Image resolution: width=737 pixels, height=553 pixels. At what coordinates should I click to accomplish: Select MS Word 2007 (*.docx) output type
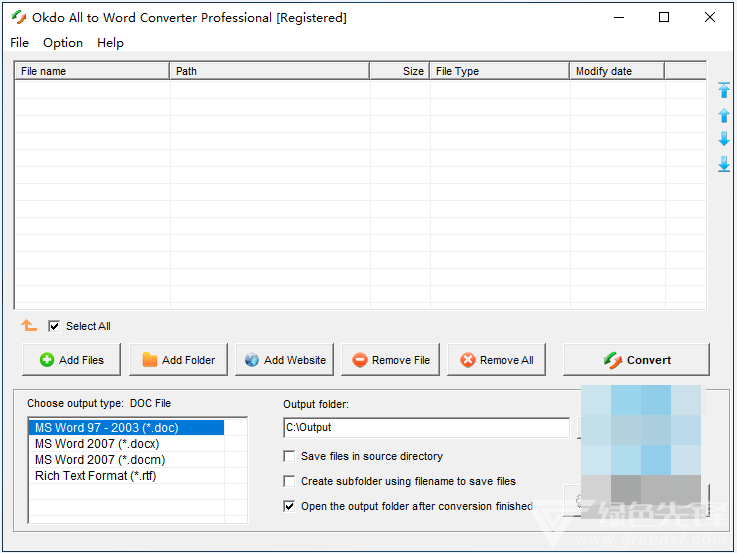point(126,444)
